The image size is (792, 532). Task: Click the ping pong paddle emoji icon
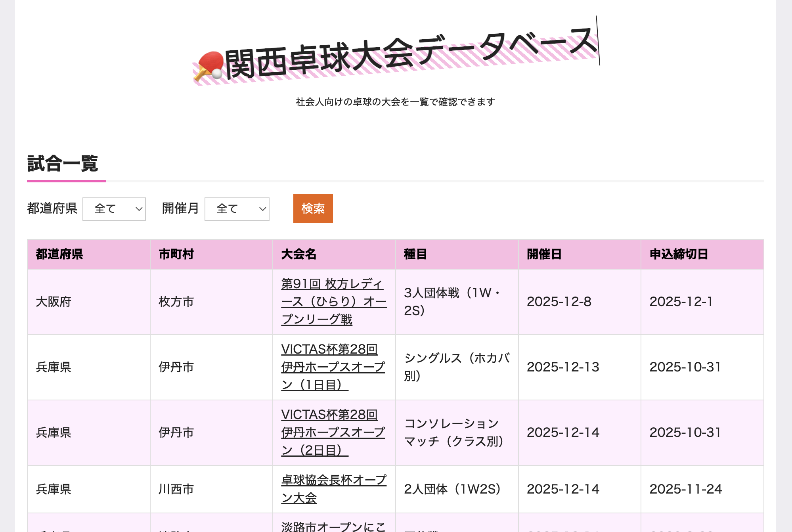210,68
